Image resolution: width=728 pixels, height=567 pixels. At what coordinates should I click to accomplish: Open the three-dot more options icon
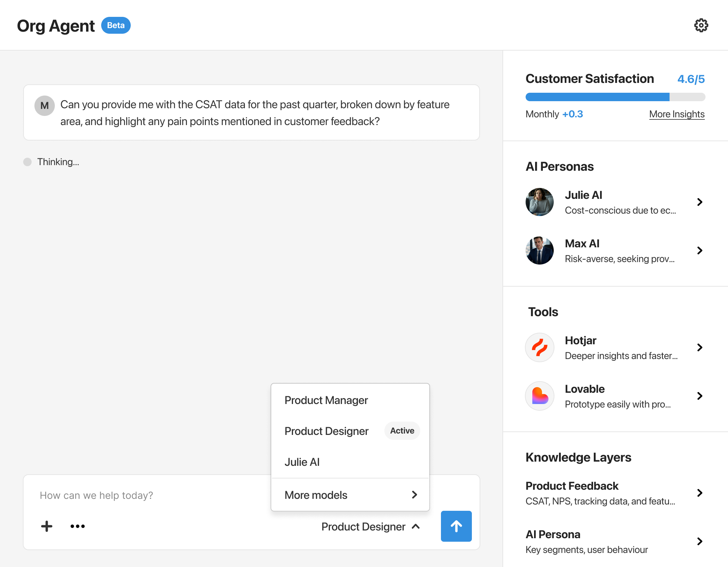[77, 526]
